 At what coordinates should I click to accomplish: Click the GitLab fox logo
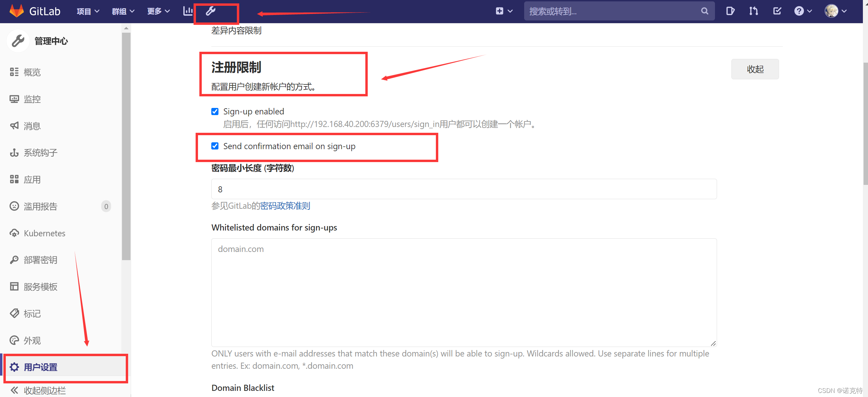(x=16, y=11)
